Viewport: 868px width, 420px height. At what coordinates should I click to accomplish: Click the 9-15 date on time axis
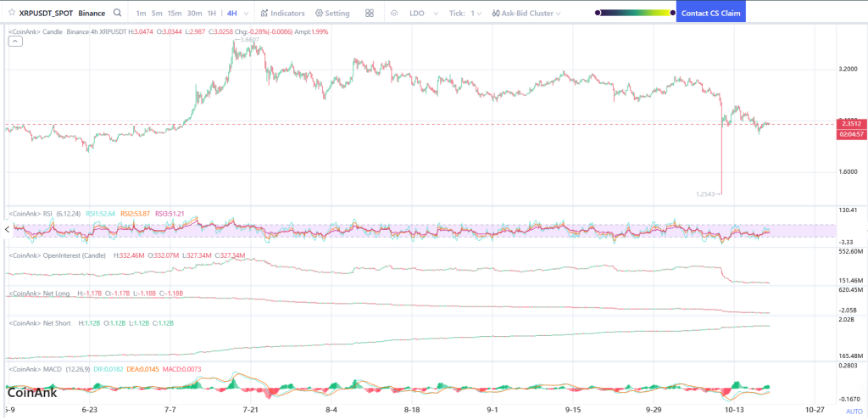[x=572, y=410]
